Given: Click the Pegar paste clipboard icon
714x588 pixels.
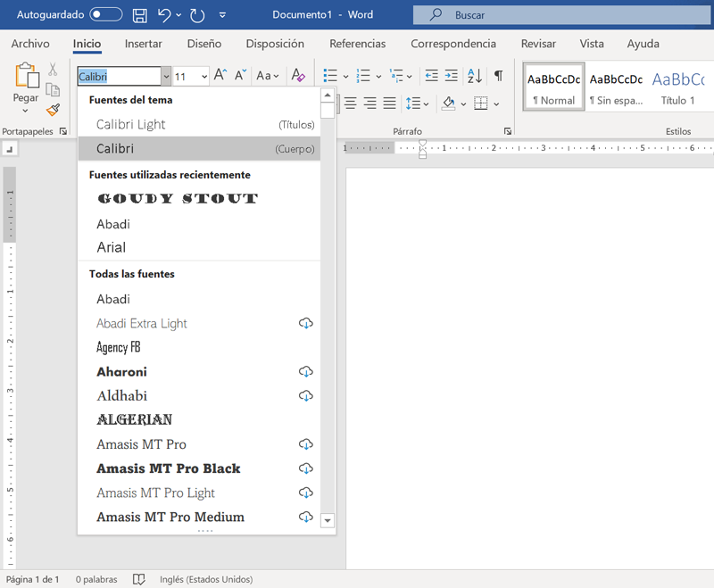Looking at the screenshot, I should coord(27,75).
